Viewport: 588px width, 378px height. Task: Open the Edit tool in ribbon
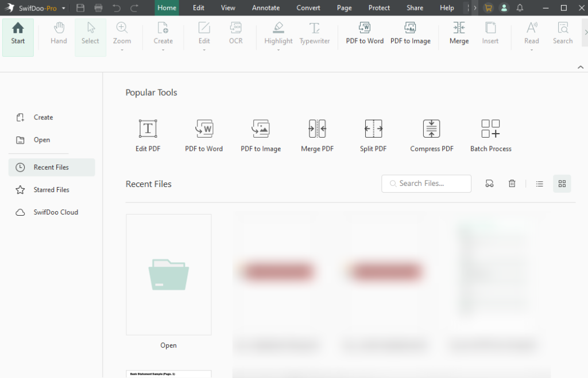(204, 33)
